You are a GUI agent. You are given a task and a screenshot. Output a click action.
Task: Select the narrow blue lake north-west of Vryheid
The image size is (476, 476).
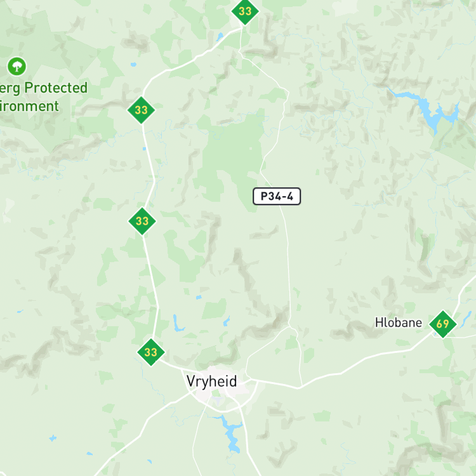[178, 324]
